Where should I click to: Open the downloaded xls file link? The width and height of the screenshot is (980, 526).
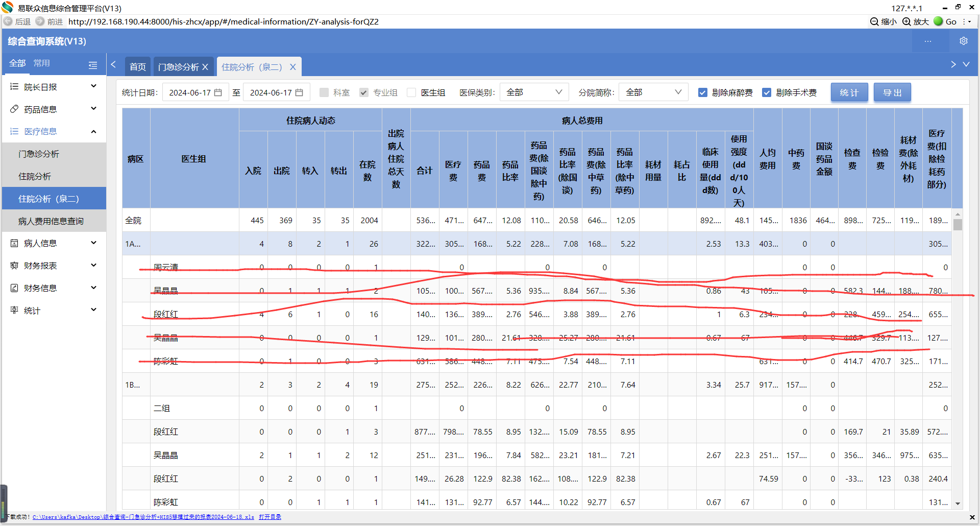143,517
